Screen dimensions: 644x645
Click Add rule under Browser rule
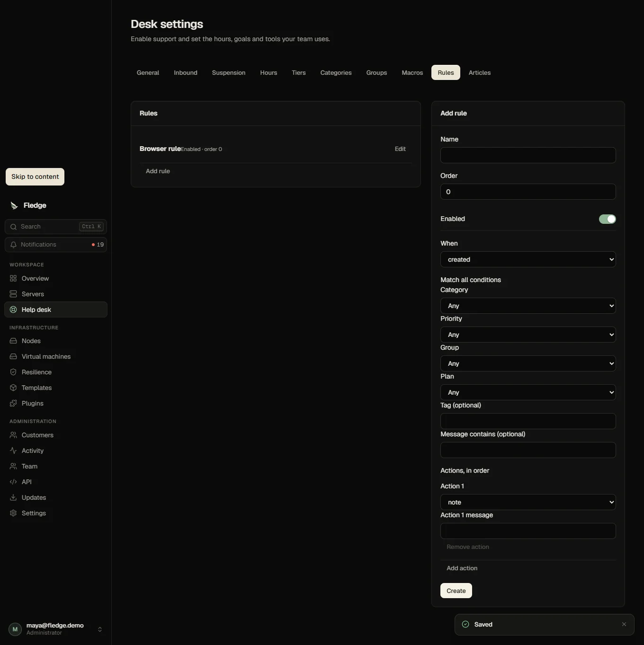[x=158, y=171]
